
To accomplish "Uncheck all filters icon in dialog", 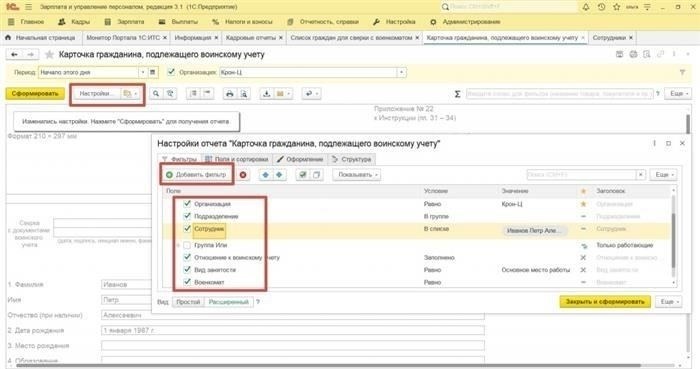I will (316, 175).
